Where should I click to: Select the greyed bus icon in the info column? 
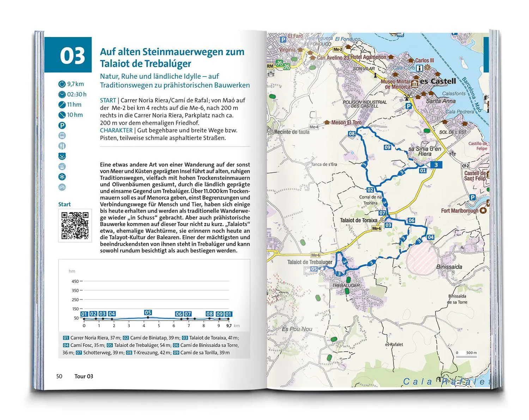62,136
